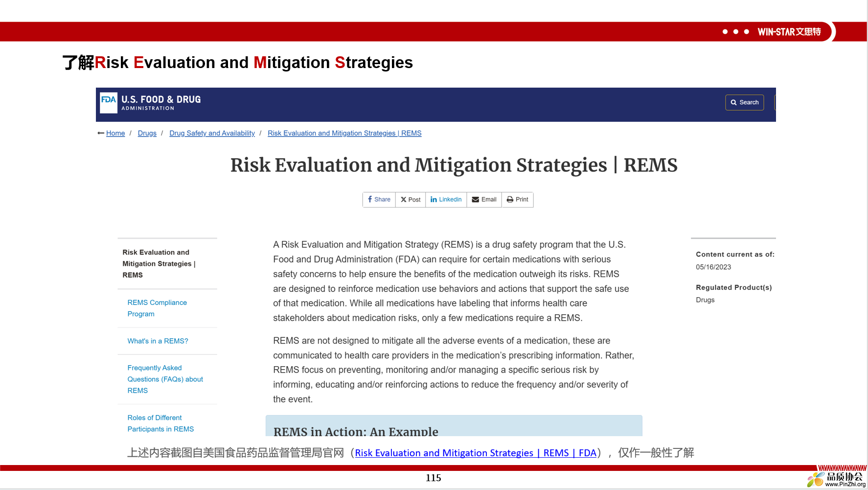The width and height of the screenshot is (868, 490).
Task: Post the page on X
Action: click(x=411, y=200)
